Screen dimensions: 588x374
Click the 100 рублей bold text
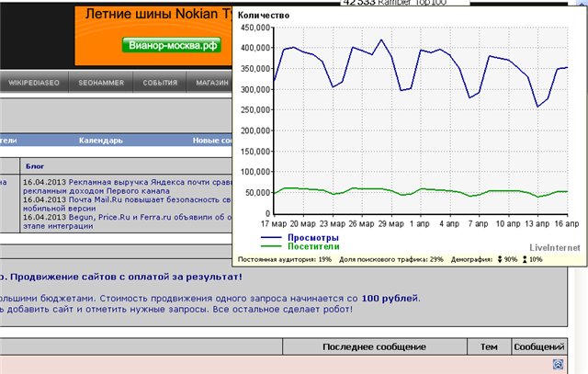click(x=390, y=299)
